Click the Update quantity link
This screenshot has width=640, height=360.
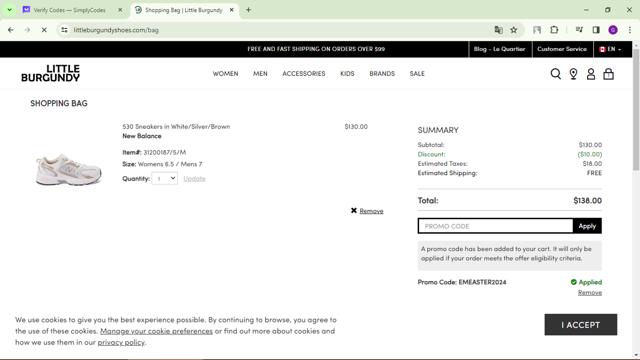pyautogui.click(x=194, y=178)
